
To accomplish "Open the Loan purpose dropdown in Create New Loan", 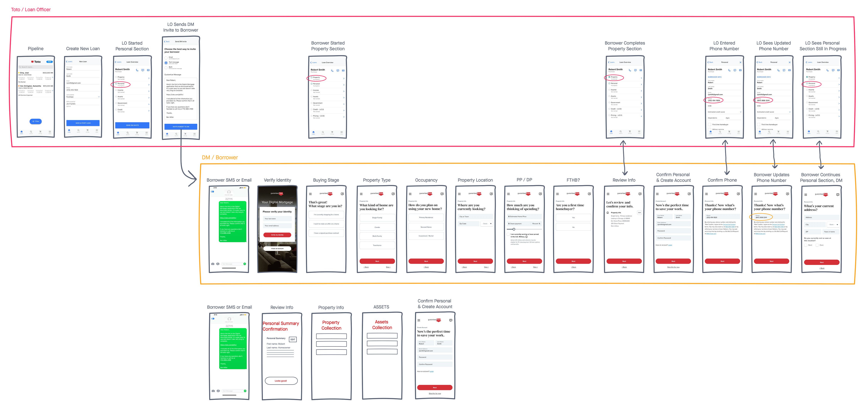I will click(x=83, y=97).
